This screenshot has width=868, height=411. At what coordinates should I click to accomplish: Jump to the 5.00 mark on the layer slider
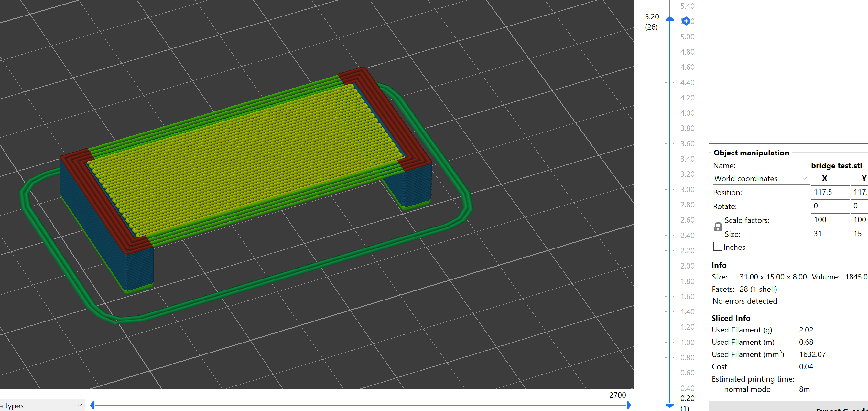tap(669, 37)
